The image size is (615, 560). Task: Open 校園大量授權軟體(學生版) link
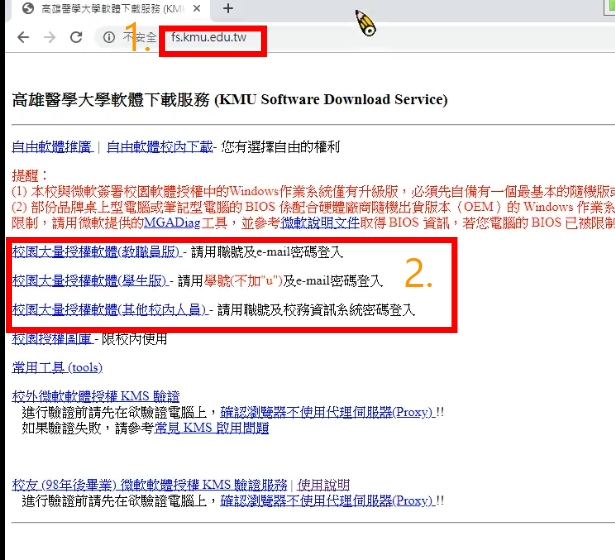(x=89, y=281)
